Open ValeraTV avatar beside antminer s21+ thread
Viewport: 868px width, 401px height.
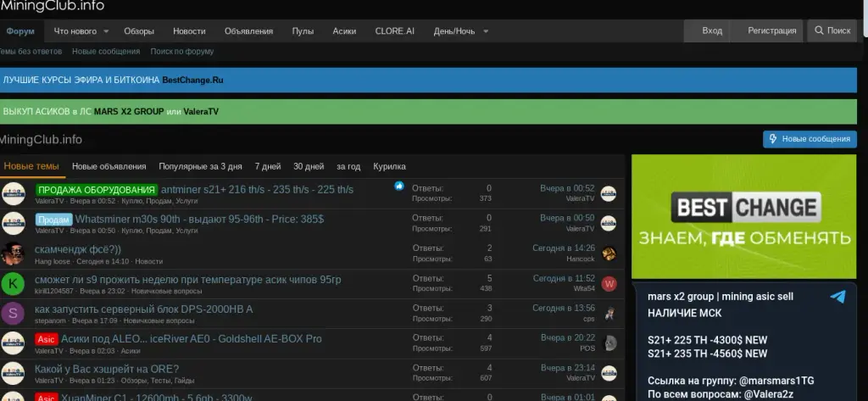[13, 193]
